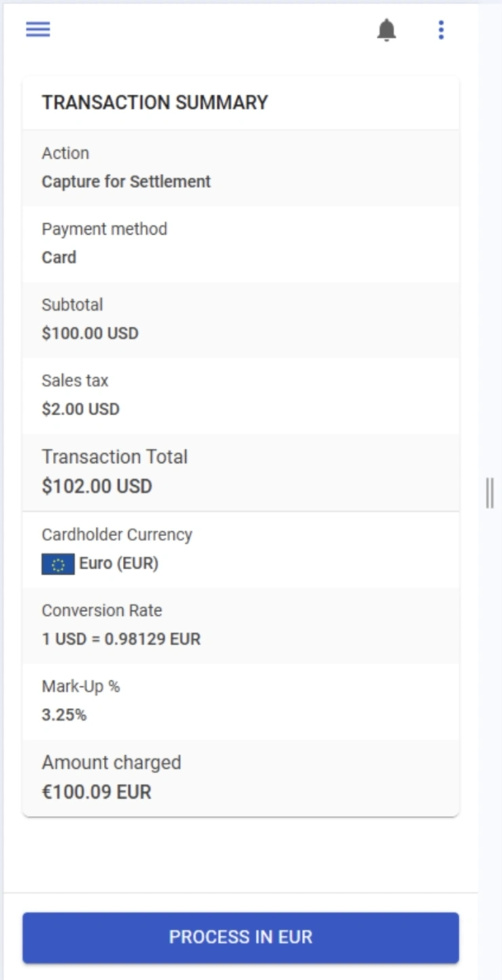This screenshot has width=502, height=980.
Task: Click the Cardholder Currency label
Action: point(117,535)
